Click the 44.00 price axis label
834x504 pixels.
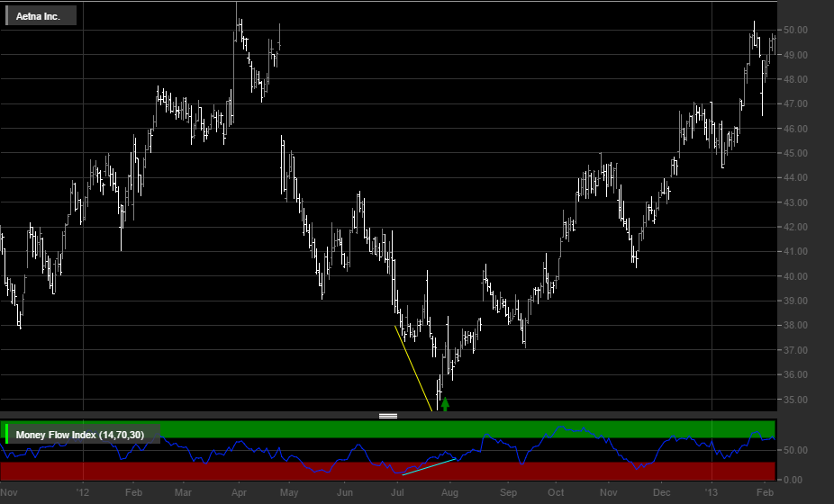pyautogui.click(x=795, y=177)
